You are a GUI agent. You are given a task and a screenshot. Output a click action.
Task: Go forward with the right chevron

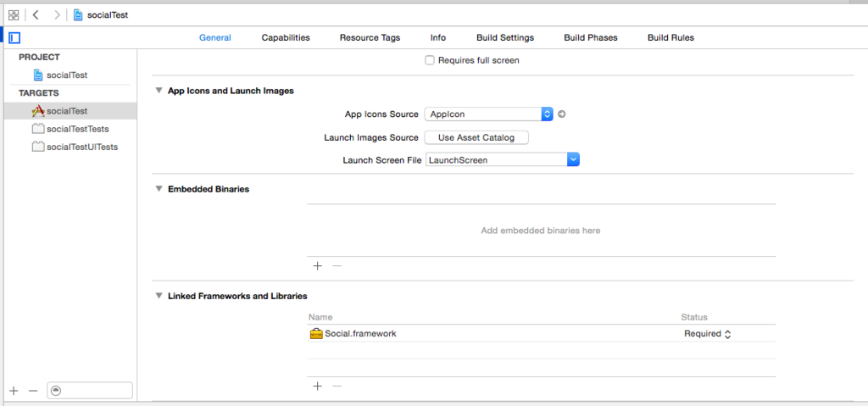(x=57, y=15)
